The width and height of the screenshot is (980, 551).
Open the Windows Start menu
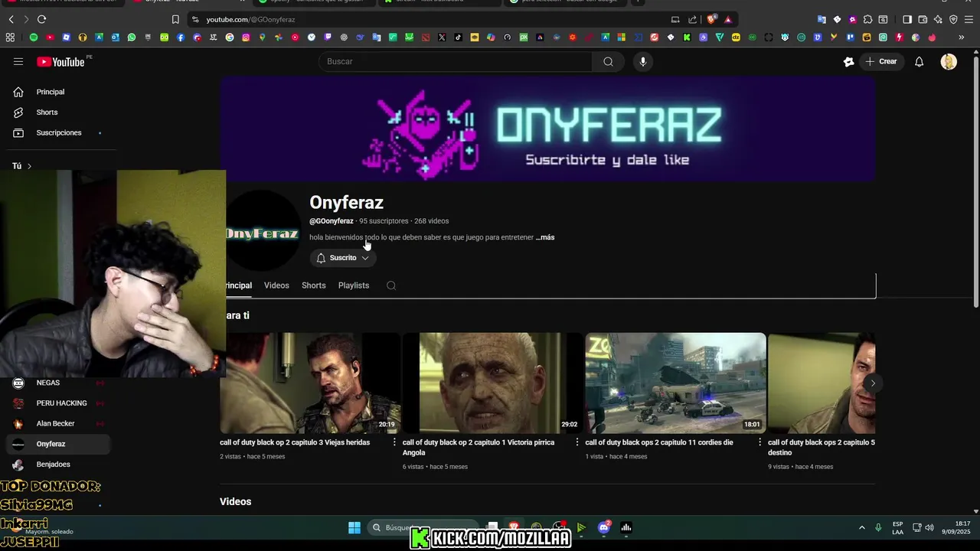pyautogui.click(x=354, y=527)
